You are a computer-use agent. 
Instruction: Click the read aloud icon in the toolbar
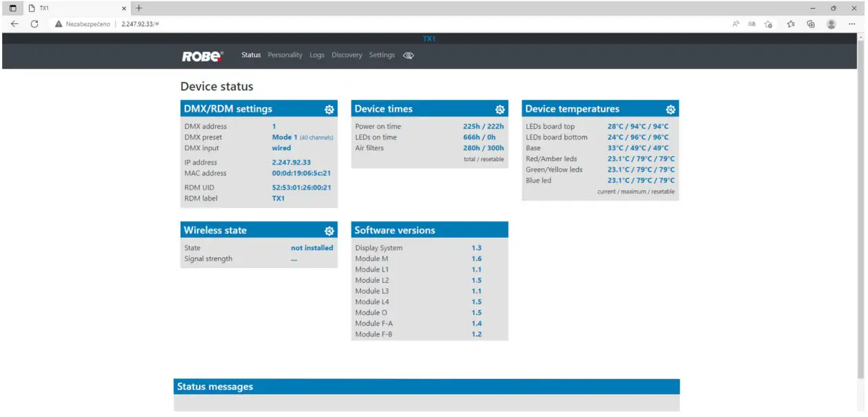(x=735, y=23)
